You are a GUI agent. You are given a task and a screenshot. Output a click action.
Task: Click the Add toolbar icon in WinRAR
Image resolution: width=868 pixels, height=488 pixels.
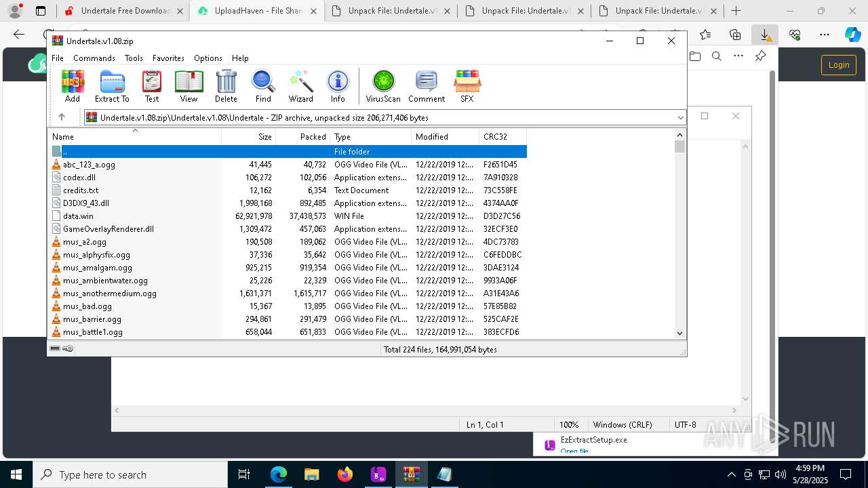click(73, 86)
